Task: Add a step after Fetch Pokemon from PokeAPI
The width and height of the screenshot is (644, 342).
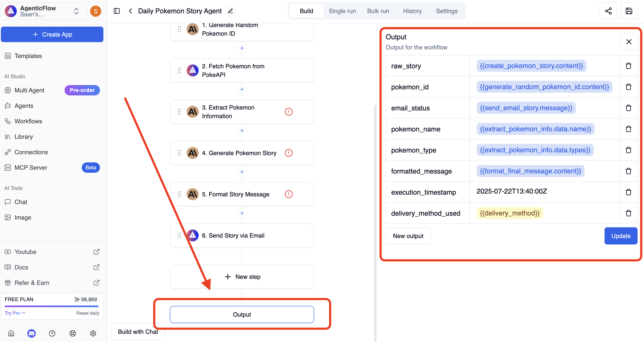Action: 242,89
